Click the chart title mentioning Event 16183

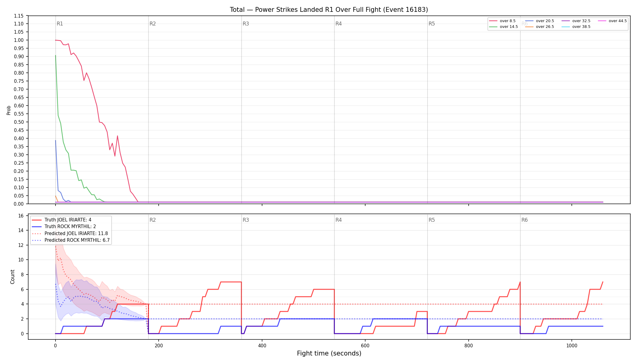(329, 10)
